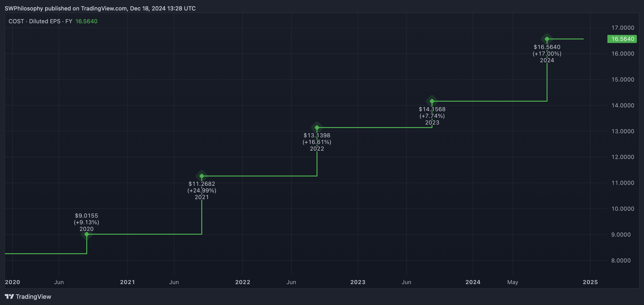Screen dimensions: 644x305
Task: Click the 2021 diamond data marker
Action: click(x=202, y=176)
